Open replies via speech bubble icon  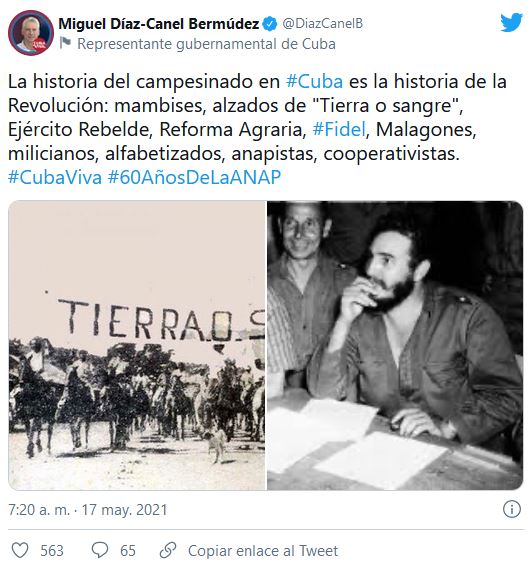coord(100,550)
